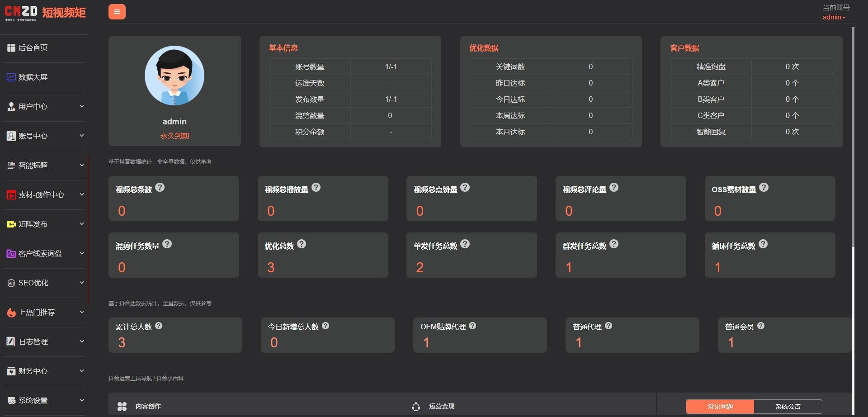The image size is (868, 417).
Task: Click help icon next to 优化总数
Action: coord(302,244)
